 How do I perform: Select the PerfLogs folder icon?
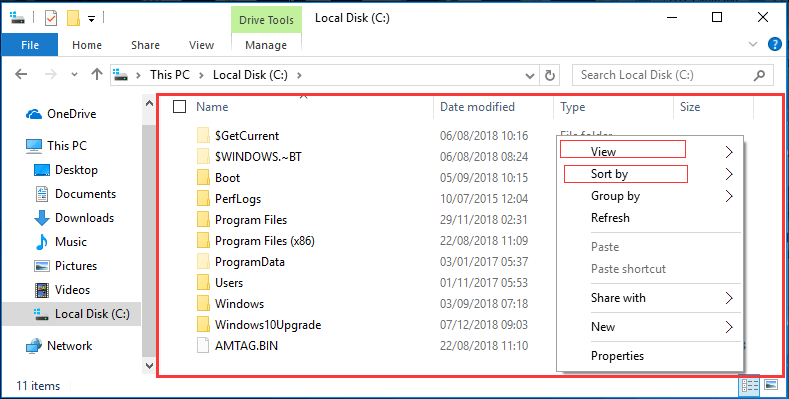coord(203,199)
